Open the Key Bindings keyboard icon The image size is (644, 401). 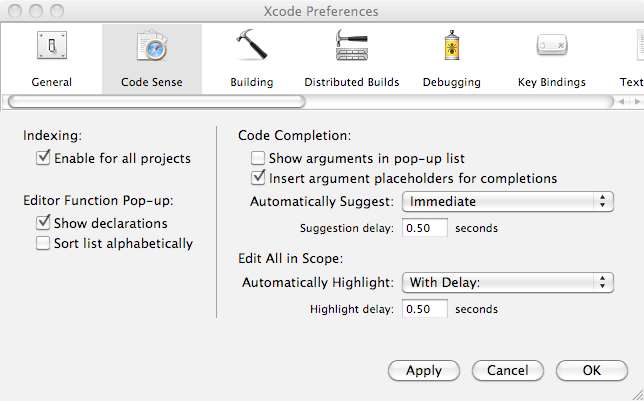(551, 48)
